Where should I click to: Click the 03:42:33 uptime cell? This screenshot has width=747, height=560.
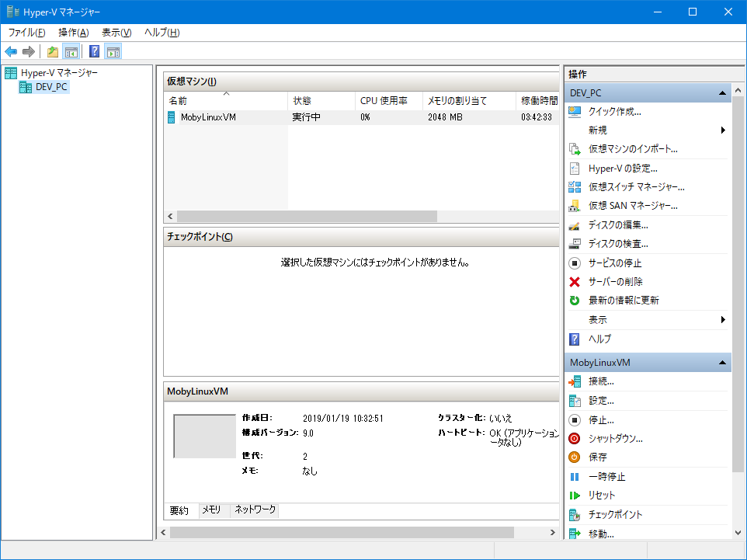(537, 117)
